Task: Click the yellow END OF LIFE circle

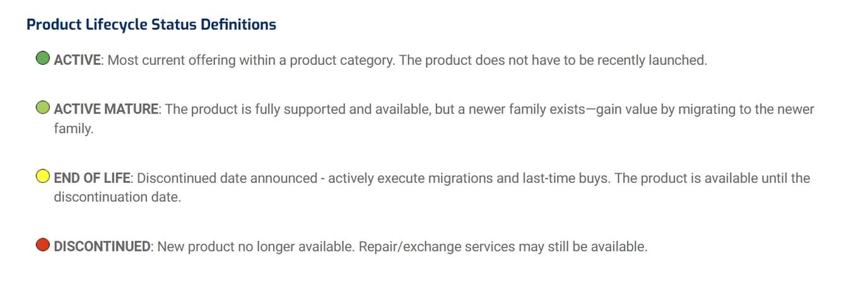Action: [x=43, y=177]
